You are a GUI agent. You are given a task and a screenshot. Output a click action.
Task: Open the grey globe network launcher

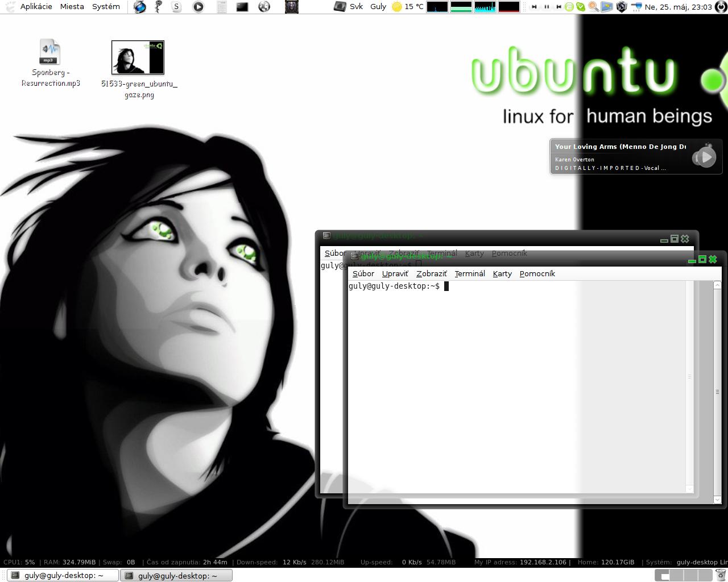(264, 7)
